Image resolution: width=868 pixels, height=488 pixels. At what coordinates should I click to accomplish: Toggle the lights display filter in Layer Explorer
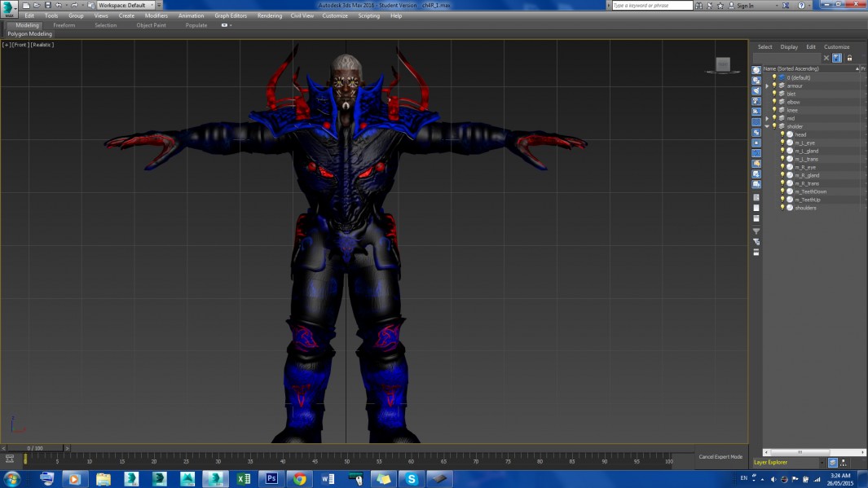[x=756, y=90]
